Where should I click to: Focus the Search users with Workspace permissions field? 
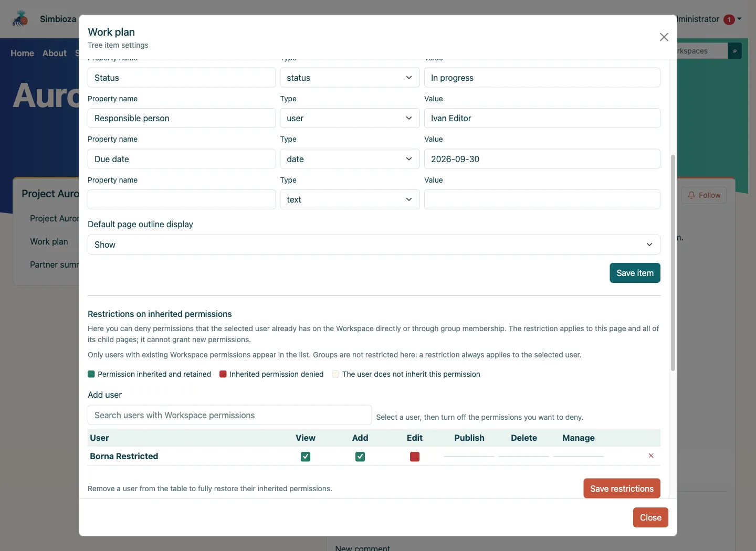point(229,415)
